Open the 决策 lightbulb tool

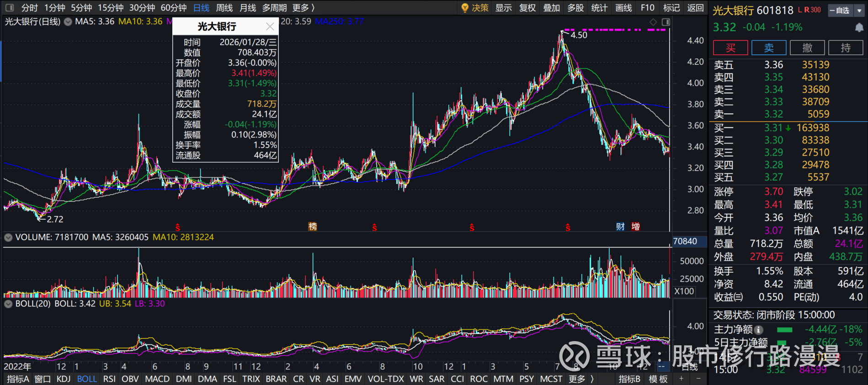tap(475, 8)
